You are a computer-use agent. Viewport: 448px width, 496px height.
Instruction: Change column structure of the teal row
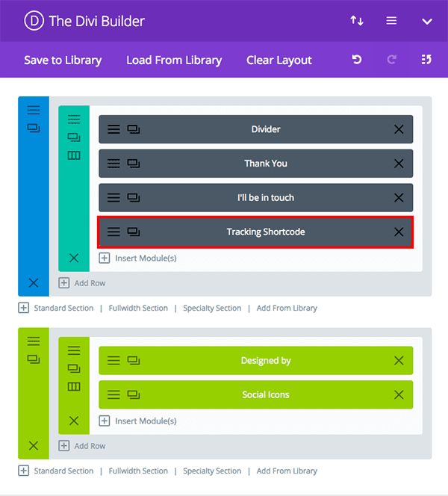point(74,155)
